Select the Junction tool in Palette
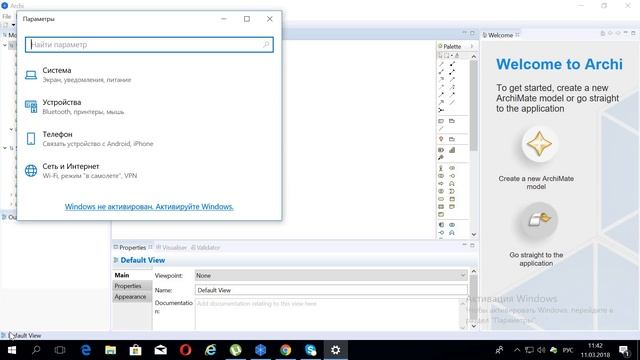Viewport: 640px width, 360px height. point(441,110)
